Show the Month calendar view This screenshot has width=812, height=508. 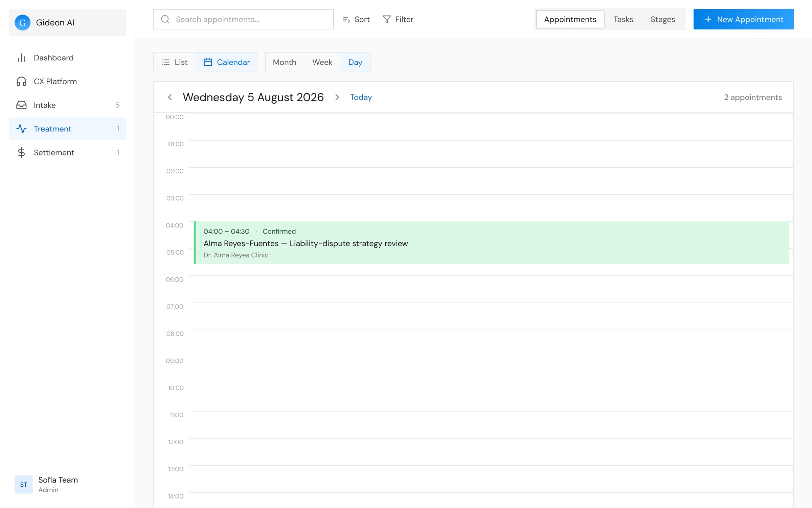(x=285, y=62)
